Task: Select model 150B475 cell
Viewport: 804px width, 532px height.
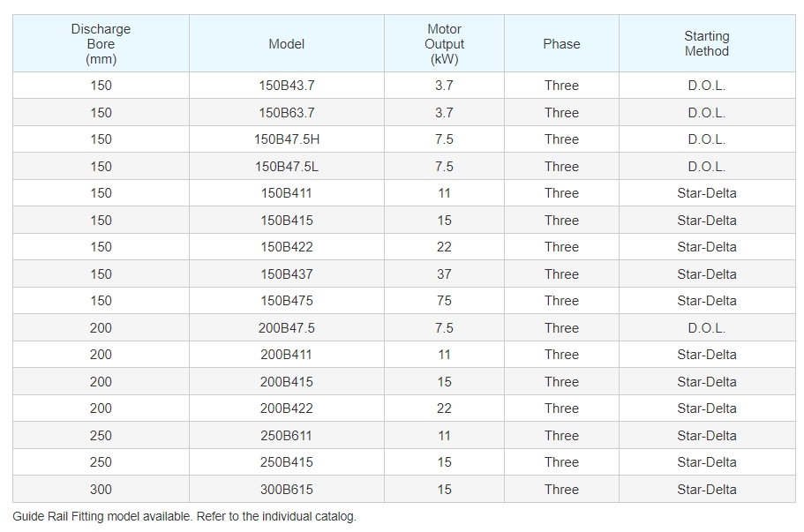Action: [x=287, y=301]
